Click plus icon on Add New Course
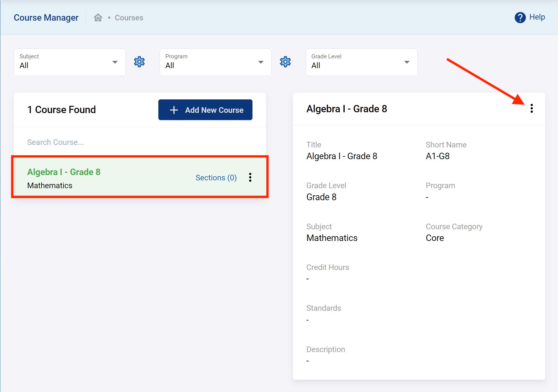 [x=174, y=110]
